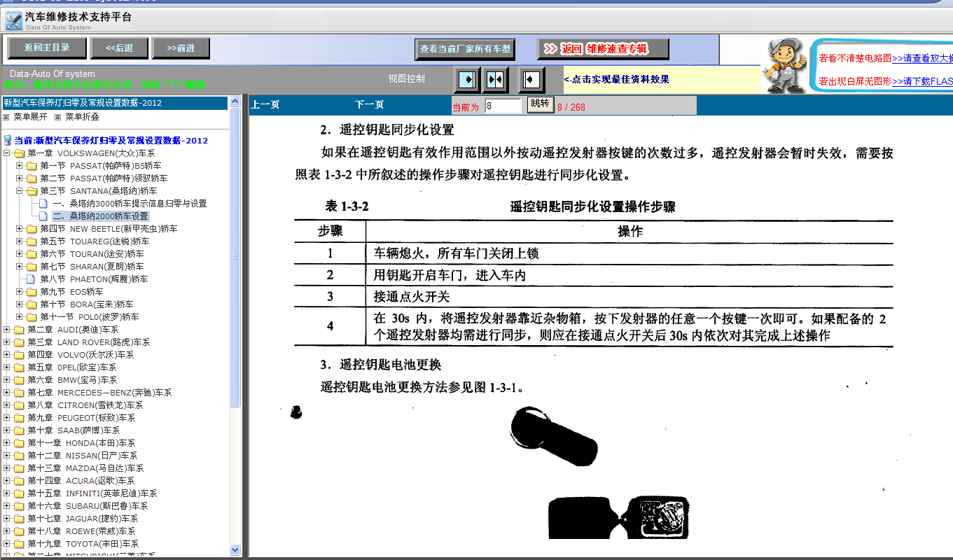Open 请查看放大操 link
Screen dimensions: 953x560
922,58
